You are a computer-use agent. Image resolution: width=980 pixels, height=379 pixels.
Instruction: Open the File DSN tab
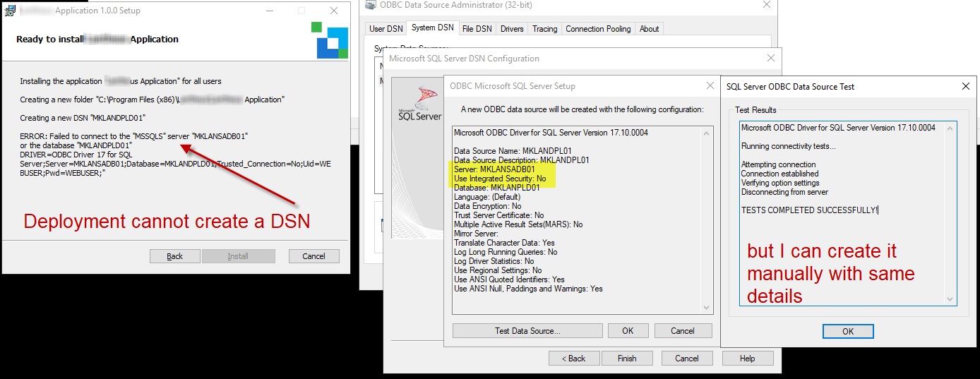click(x=477, y=29)
